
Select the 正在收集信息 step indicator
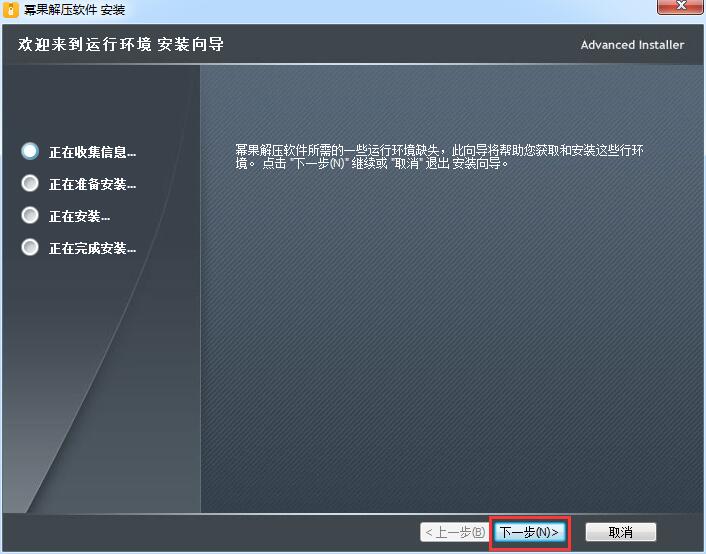pos(30,151)
